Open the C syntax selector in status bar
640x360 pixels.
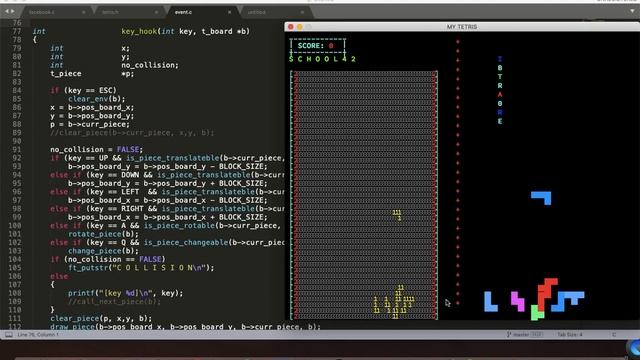[x=613, y=335]
